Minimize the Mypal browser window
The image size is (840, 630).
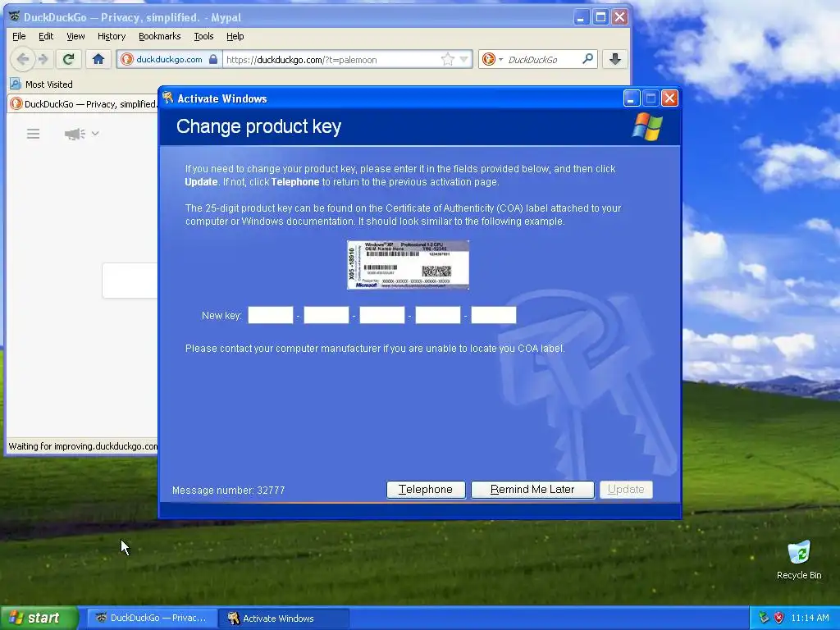coord(582,17)
